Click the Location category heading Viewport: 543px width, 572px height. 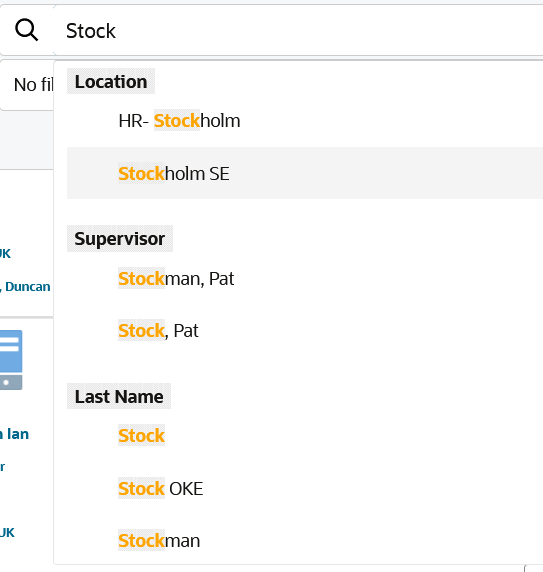(111, 81)
